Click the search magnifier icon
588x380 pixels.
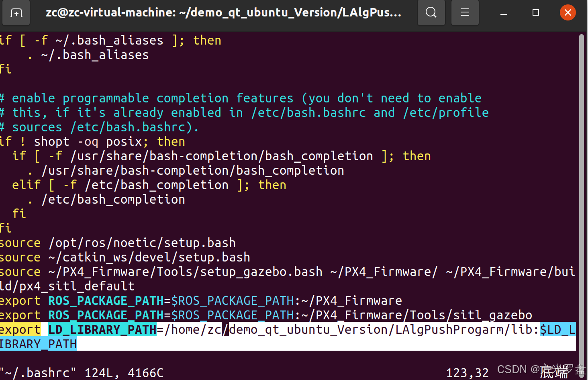tap(431, 12)
